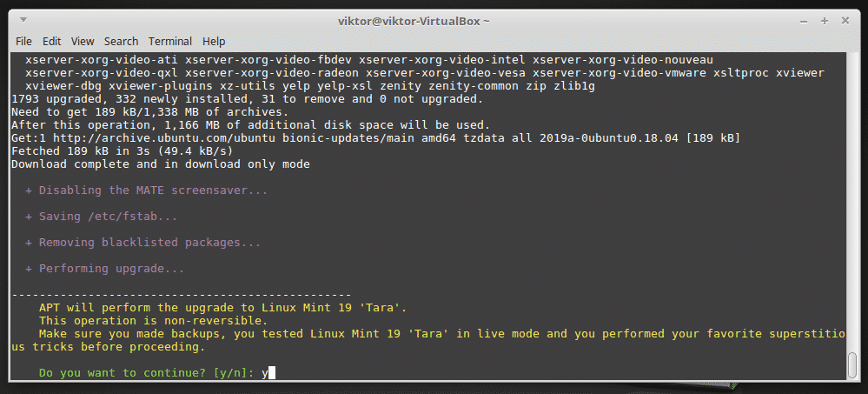
Task: Open the View menu
Action: pyautogui.click(x=83, y=41)
